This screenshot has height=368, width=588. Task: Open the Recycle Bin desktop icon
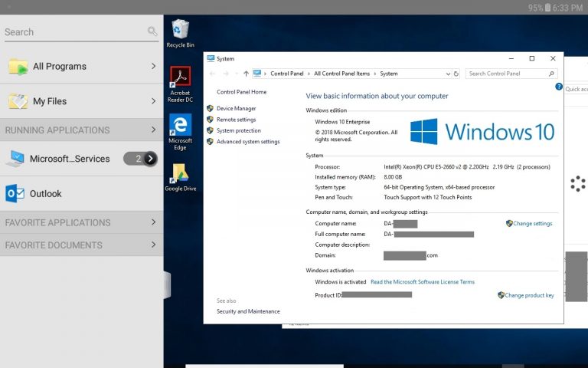click(x=180, y=31)
